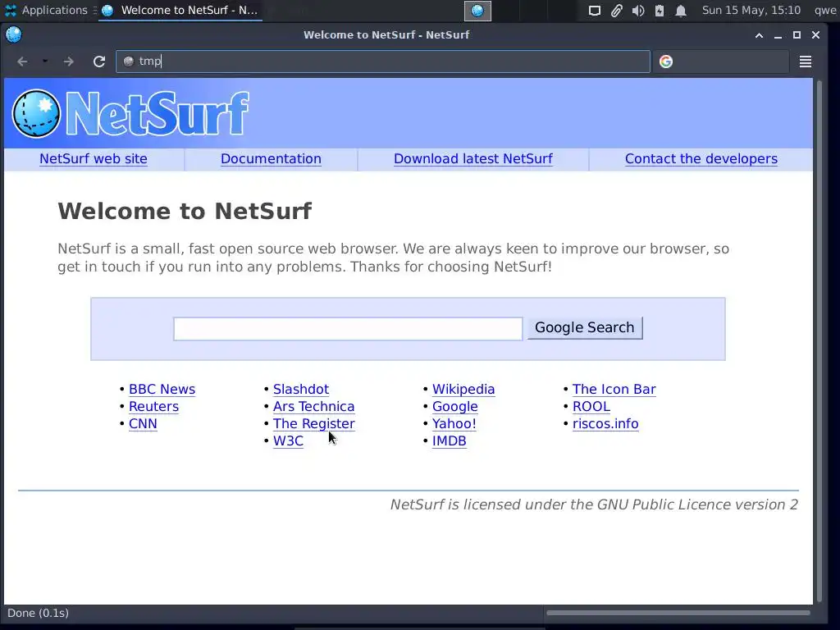Open the volume speaker tray icon

click(637, 11)
